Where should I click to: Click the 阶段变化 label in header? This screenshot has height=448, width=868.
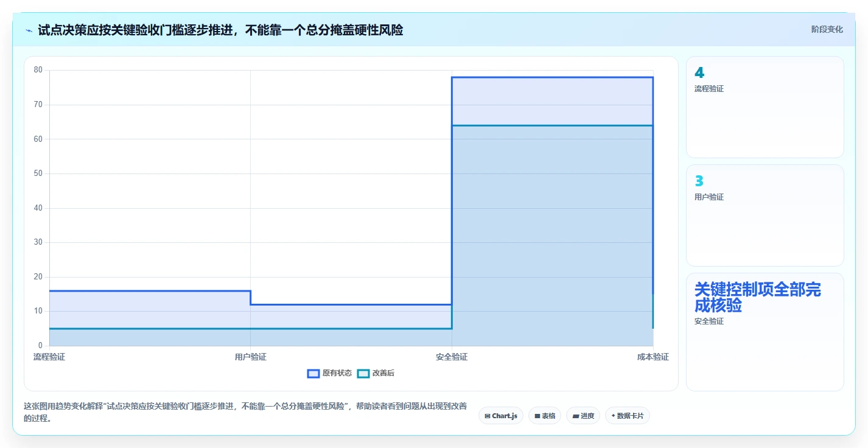(827, 29)
